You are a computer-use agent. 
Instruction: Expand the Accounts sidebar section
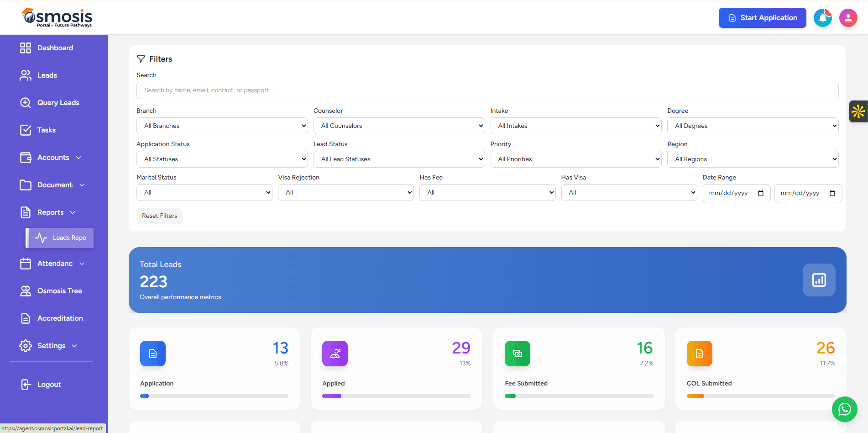pos(53,157)
